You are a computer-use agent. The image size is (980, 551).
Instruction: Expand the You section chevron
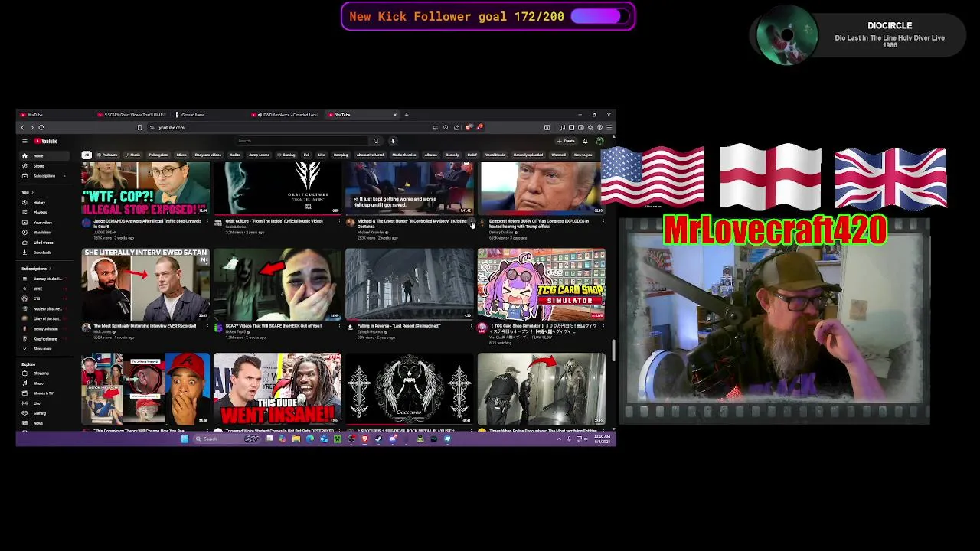click(x=32, y=192)
